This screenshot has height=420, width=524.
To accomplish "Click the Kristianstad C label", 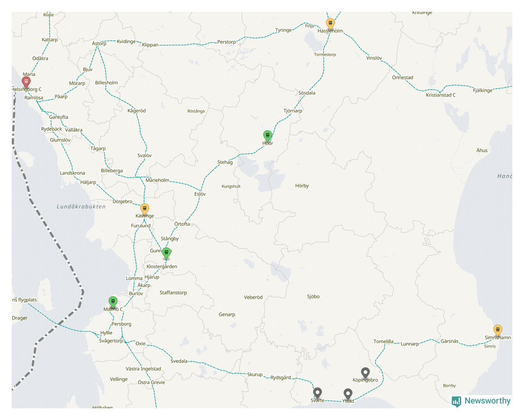I will (441, 95).
